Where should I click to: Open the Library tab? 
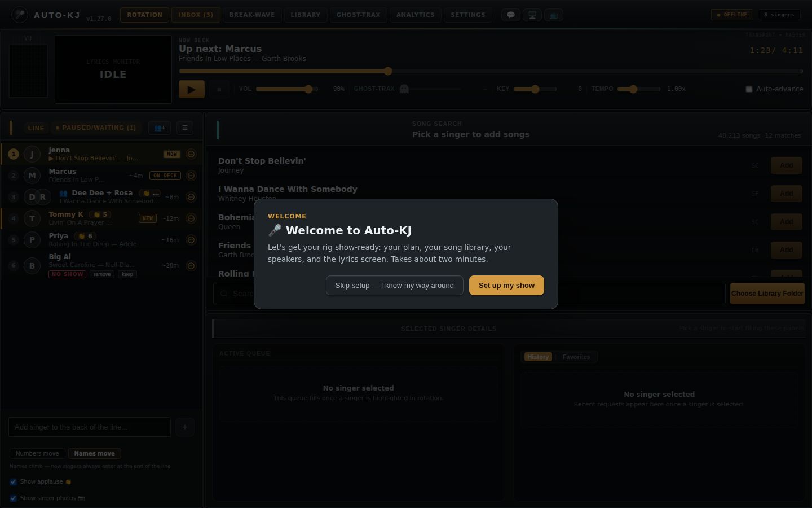(306, 15)
